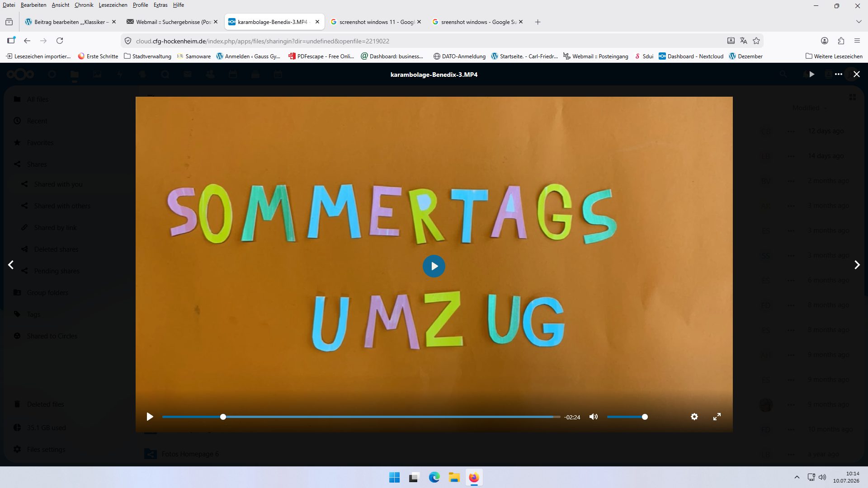
Task: Open Sdui bookmark
Action: click(644, 56)
